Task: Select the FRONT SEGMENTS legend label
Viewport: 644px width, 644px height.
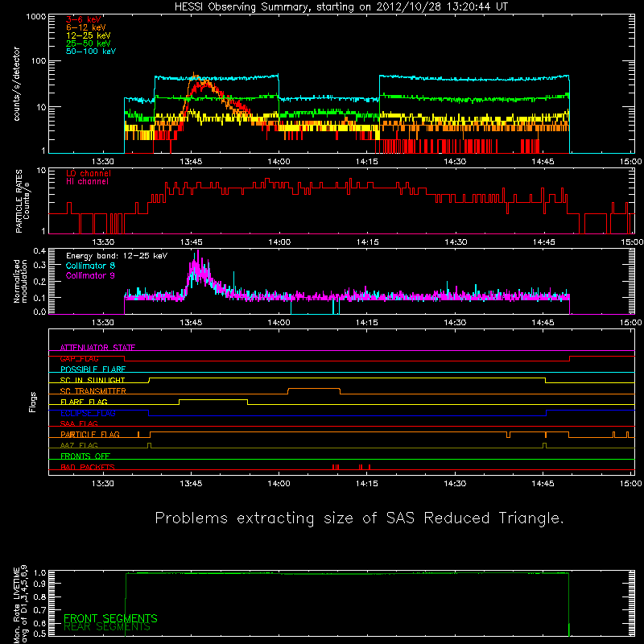Action: click(110, 618)
